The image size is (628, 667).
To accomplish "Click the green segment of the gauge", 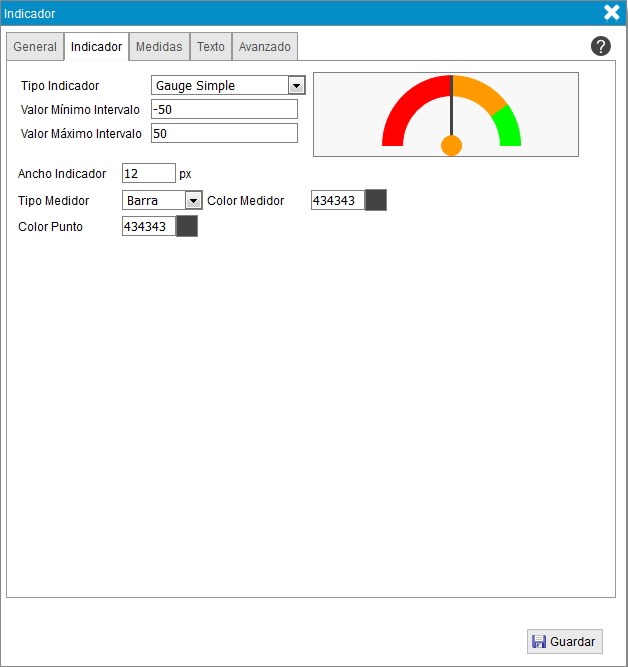I will coord(508,125).
